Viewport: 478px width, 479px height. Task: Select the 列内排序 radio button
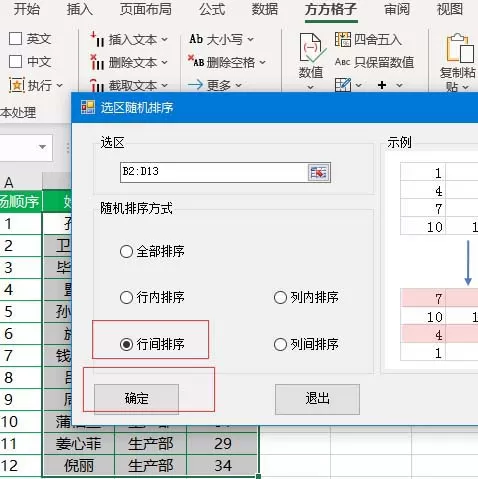(x=280, y=297)
